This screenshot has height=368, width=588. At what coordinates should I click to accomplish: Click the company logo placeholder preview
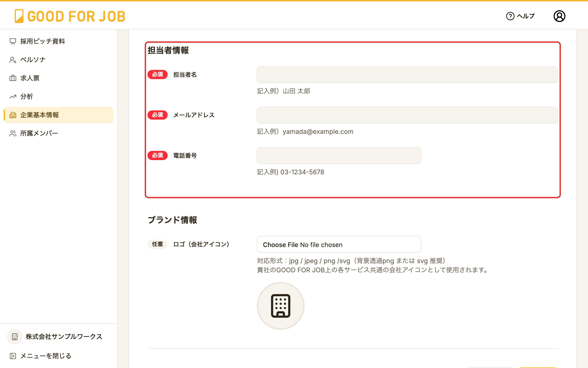click(281, 306)
